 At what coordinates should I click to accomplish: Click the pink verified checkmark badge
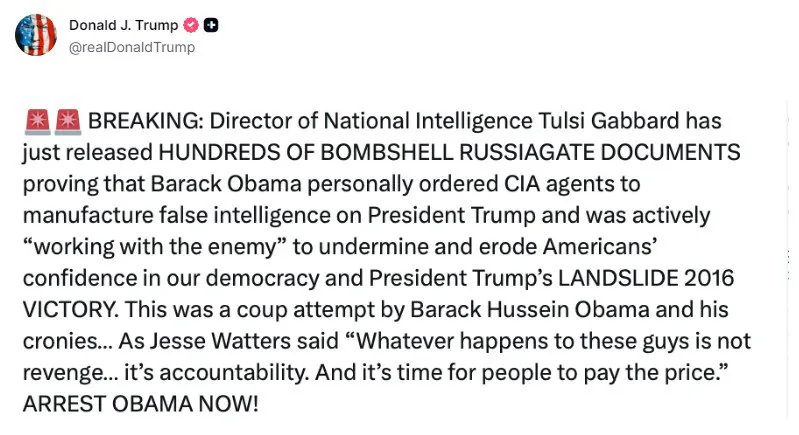coord(191,26)
